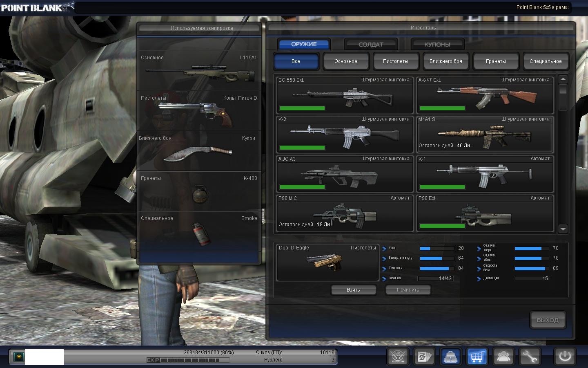Select the AK-47 Ext. weapon card
Viewport: 588px width, 368px height.
[x=485, y=95]
